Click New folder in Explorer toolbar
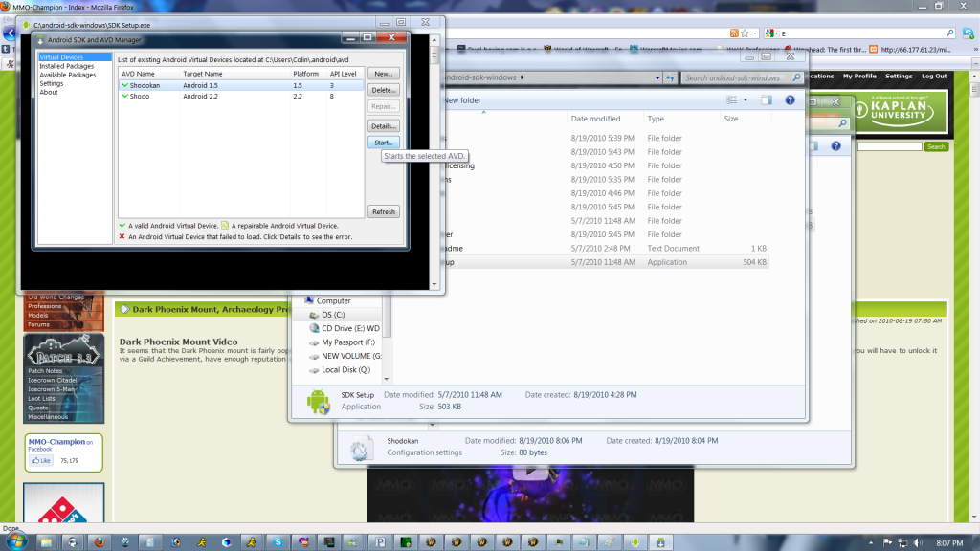Screen dimensions: 980x551 (x=462, y=99)
